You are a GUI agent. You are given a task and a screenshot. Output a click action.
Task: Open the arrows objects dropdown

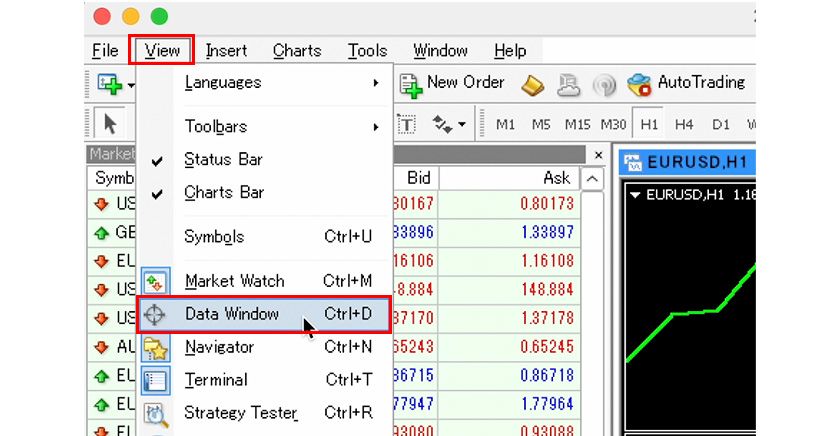[x=449, y=125]
